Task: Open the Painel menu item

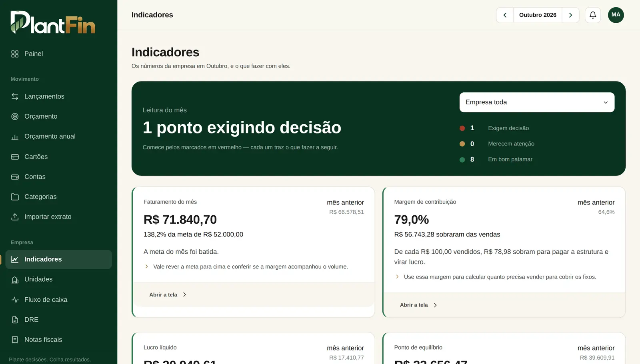Action: [x=58, y=54]
